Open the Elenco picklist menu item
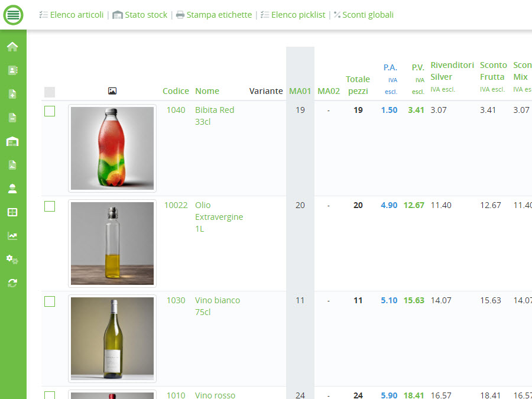This screenshot has height=399, width=532. click(x=293, y=15)
